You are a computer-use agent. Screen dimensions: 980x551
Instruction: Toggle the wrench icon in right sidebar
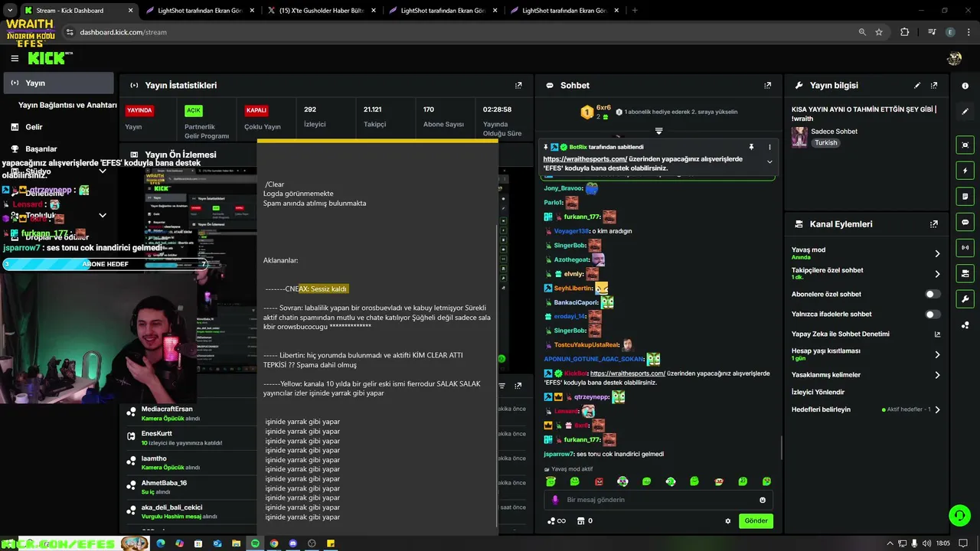point(965,299)
